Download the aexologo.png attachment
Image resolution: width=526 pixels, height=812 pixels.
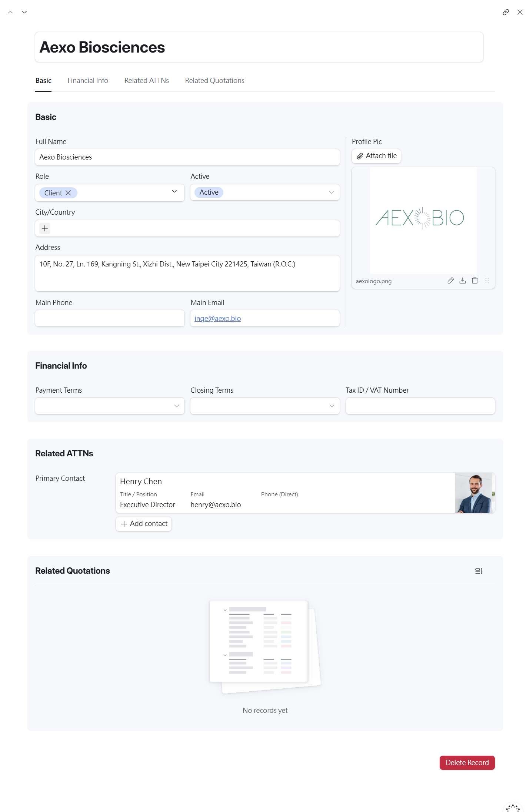pyautogui.click(x=463, y=281)
